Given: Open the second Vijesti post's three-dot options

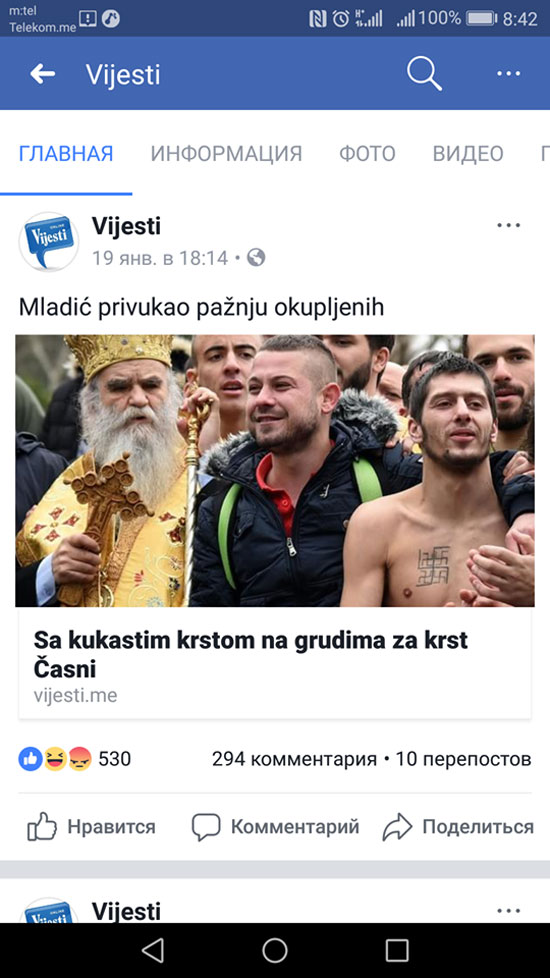Looking at the screenshot, I should (x=508, y=911).
